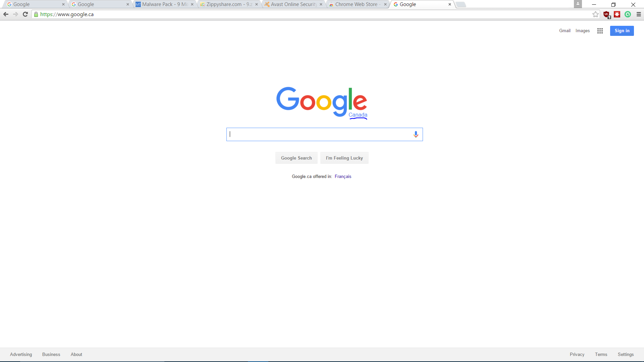The width and height of the screenshot is (644, 362).
Task: Click the padlock site info icon
Action: tap(36, 14)
